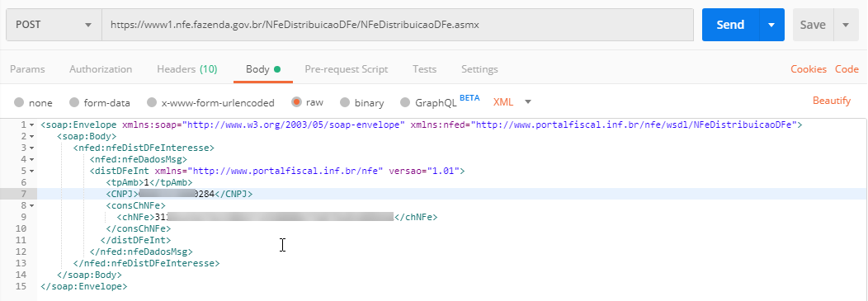Collapse the nfeDadosMsg fold on line 4
Screen dimensions: 868x301
pos(31,159)
